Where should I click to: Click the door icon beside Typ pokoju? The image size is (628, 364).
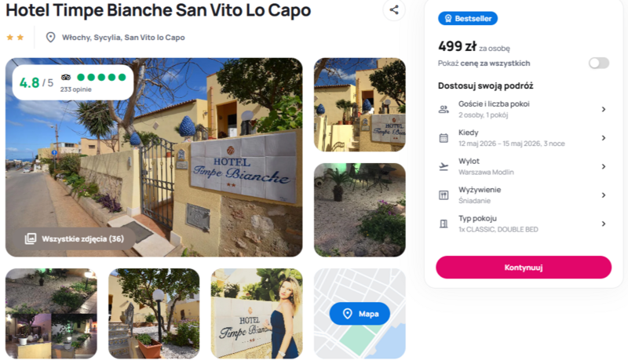coord(444,224)
